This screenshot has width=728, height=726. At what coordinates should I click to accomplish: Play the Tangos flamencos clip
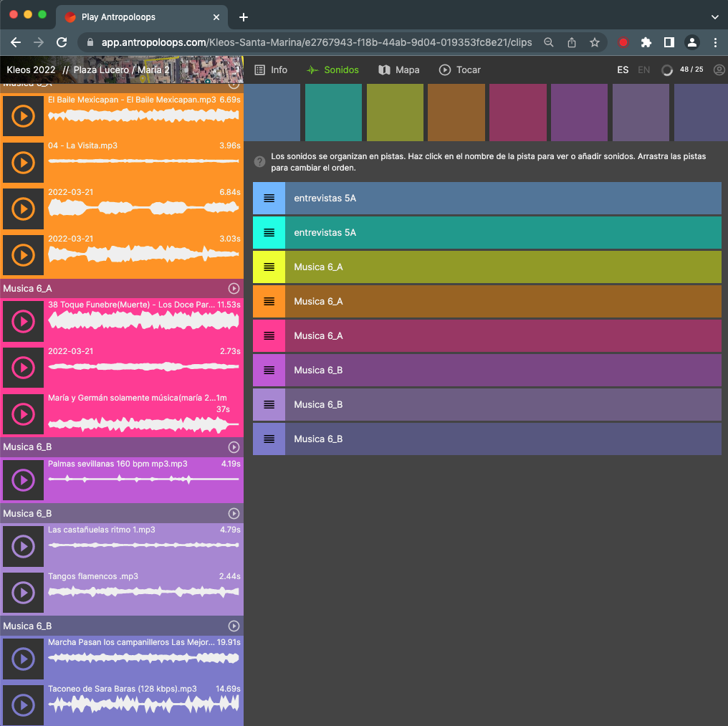tap(23, 593)
